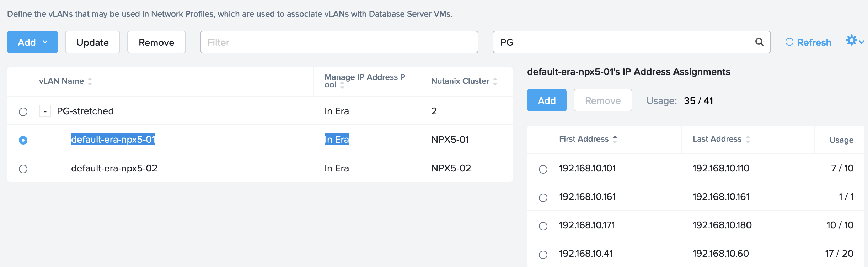Add an IP address assignment range
Image resolution: width=868 pixels, height=267 pixels.
tap(547, 100)
